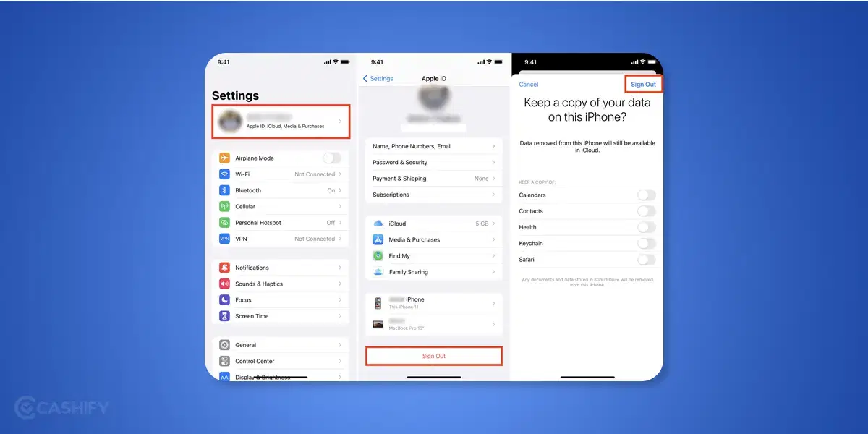Viewport: 868px width, 434px height.
Task: Open Apple ID, iCloud, Media & Purchases
Action: (x=281, y=122)
